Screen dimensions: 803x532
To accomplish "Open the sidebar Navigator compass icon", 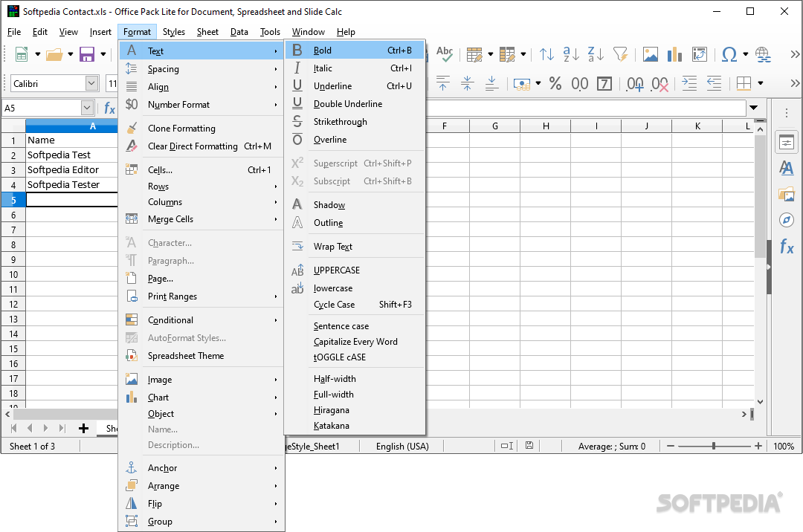I will [x=787, y=220].
